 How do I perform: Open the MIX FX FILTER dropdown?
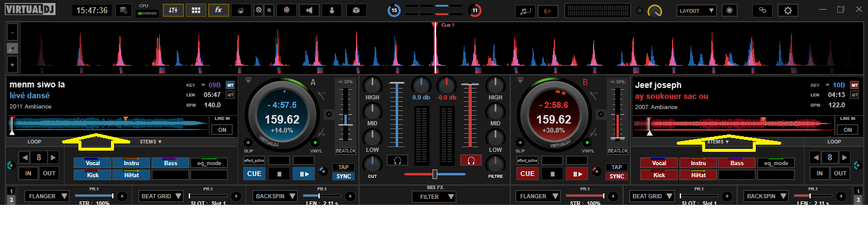[x=434, y=196]
